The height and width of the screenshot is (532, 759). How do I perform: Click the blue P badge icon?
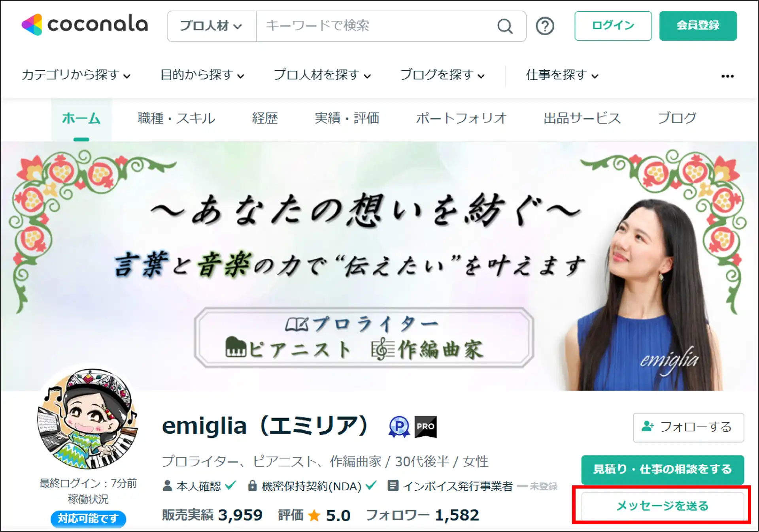(x=399, y=427)
